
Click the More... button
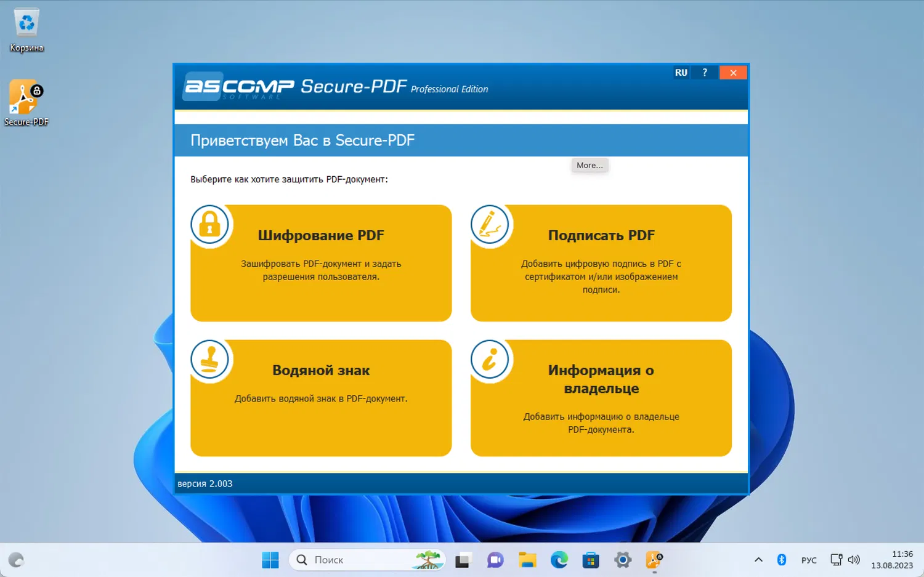(590, 165)
